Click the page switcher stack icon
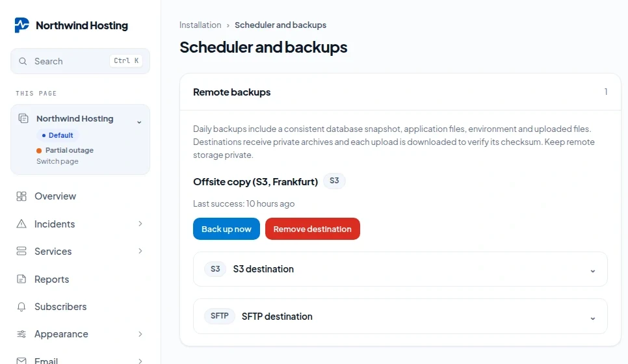 23,118
